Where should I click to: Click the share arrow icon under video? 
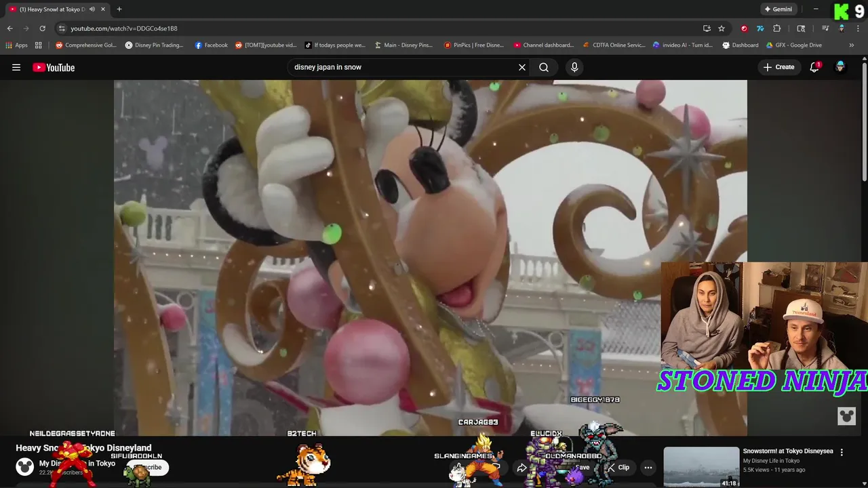point(521,468)
